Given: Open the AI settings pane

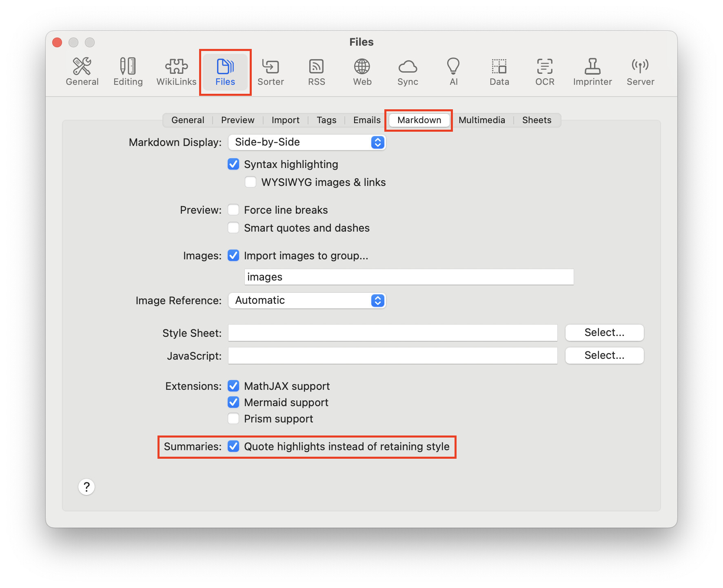Looking at the screenshot, I should [453, 71].
